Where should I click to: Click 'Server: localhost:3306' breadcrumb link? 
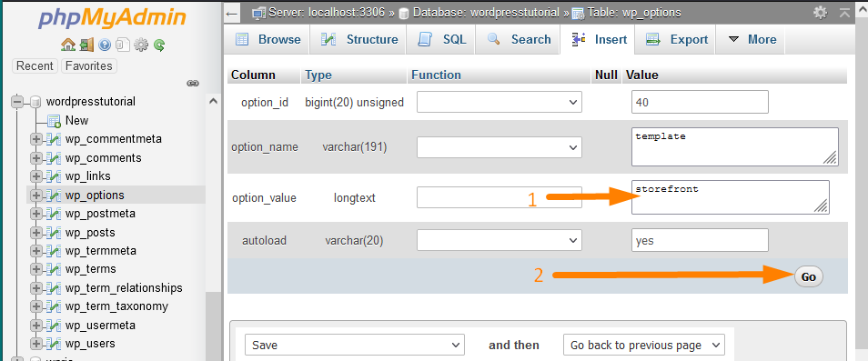(x=328, y=12)
